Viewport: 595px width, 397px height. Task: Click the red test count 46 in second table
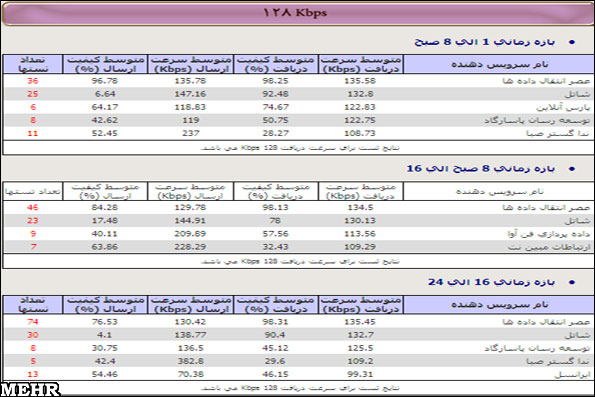(x=33, y=208)
